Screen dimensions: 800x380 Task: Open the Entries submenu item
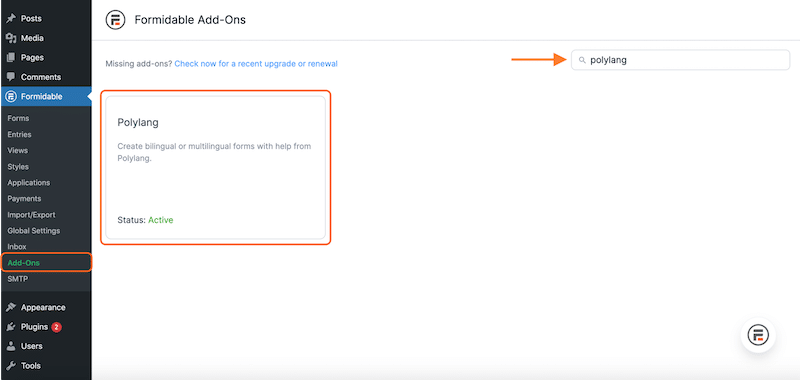tap(19, 135)
